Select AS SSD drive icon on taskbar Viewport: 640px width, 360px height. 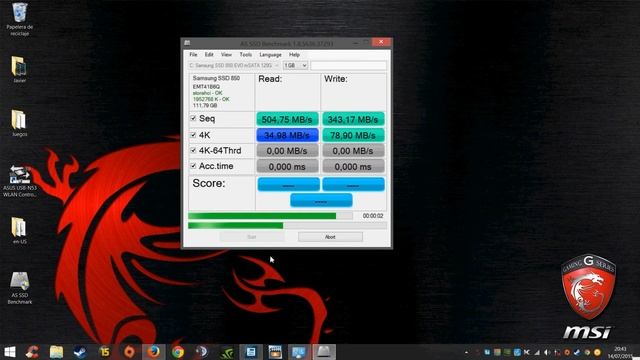(324, 352)
